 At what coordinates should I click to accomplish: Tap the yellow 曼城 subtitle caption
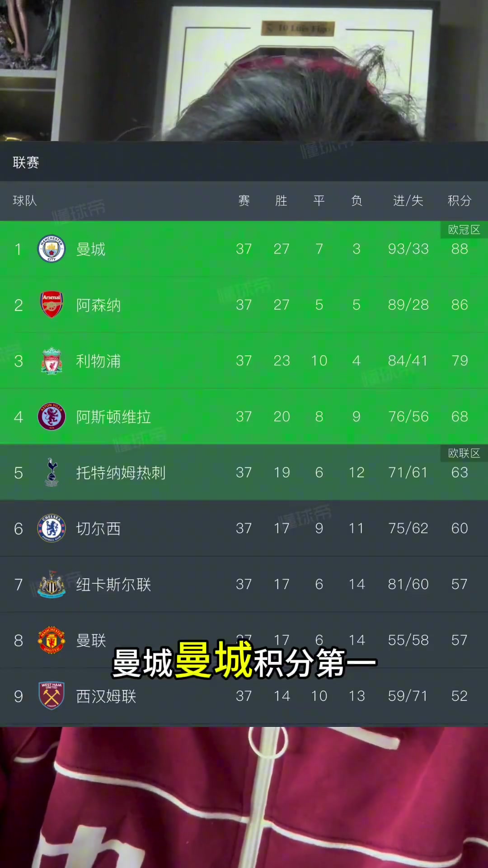tap(213, 660)
